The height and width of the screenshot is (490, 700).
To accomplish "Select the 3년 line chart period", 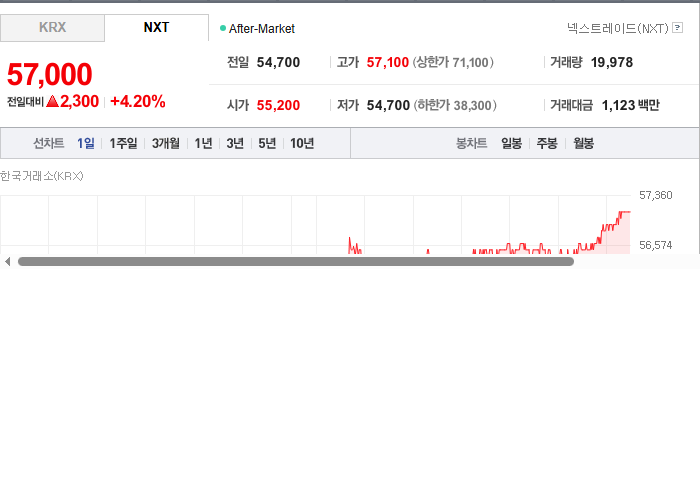I will tap(235, 143).
